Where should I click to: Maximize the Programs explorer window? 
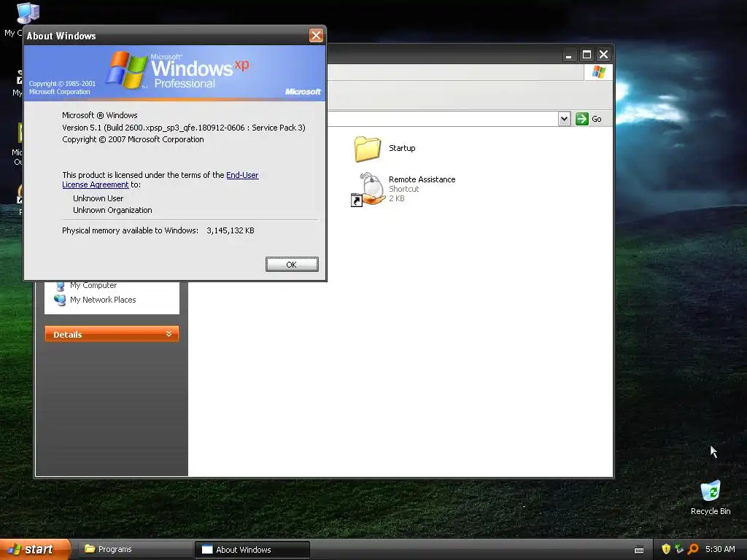(x=587, y=55)
